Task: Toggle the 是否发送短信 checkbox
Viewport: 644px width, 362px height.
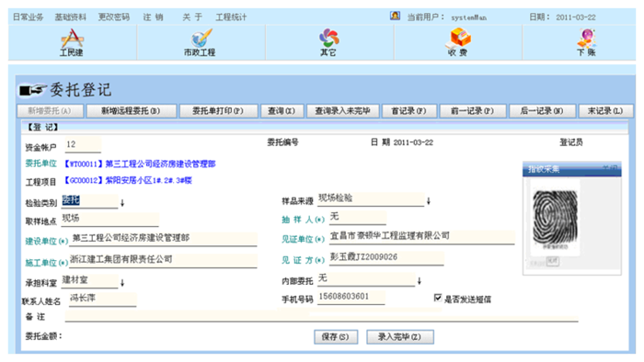Action: 438,298
